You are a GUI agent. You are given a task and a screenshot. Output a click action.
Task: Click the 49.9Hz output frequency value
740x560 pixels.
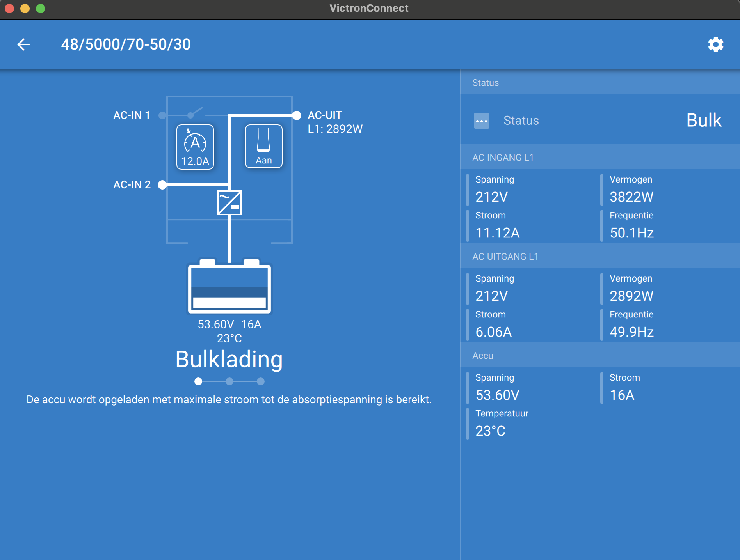(x=632, y=332)
